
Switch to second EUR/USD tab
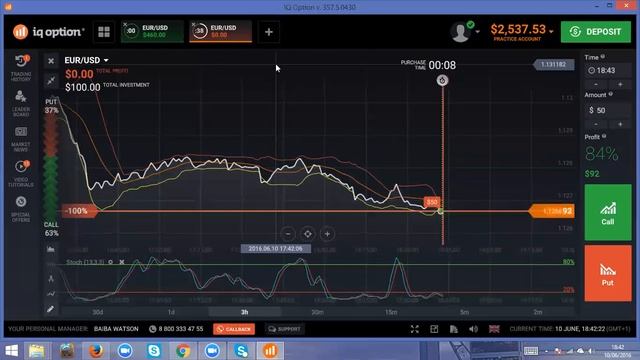pyautogui.click(x=220, y=31)
